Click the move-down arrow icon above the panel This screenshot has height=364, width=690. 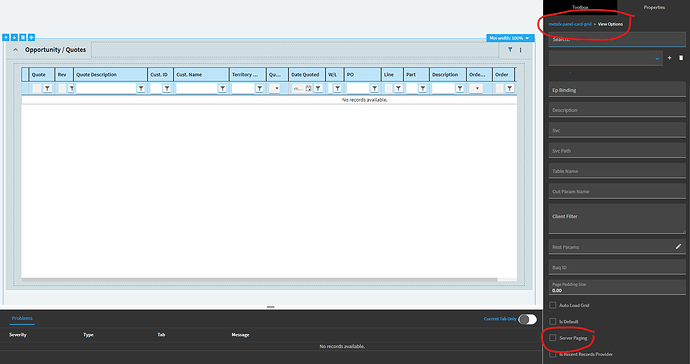[x=14, y=37]
